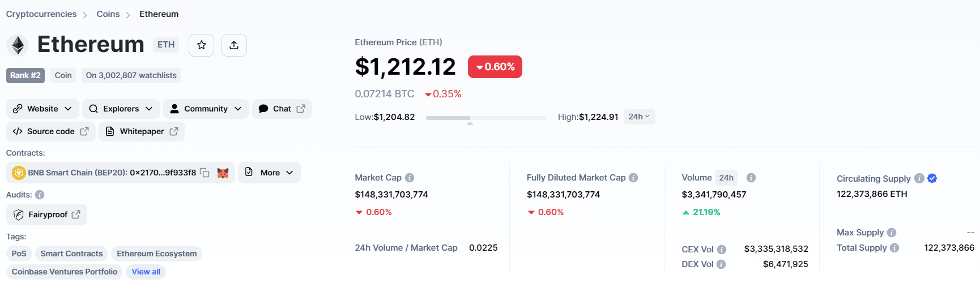
Task: Click the low/high price range bar
Action: tap(485, 118)
